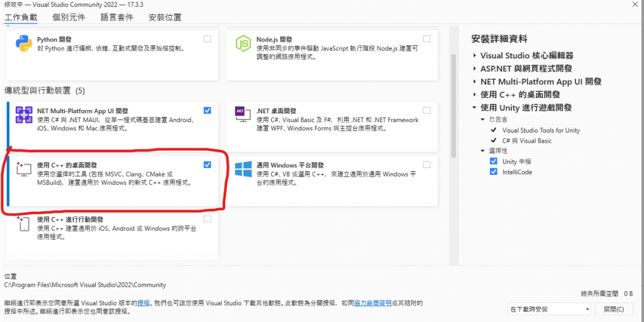Expand 使用 C++ 的桌面開發 details
The height and width of the screenshot is (322, 644).
point(475,95)
